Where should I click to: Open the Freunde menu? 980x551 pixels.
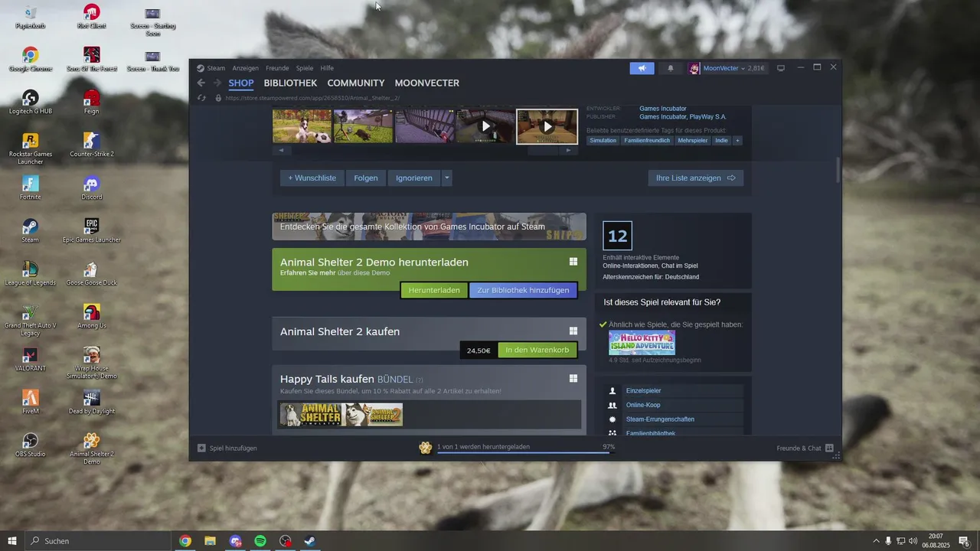277,68
